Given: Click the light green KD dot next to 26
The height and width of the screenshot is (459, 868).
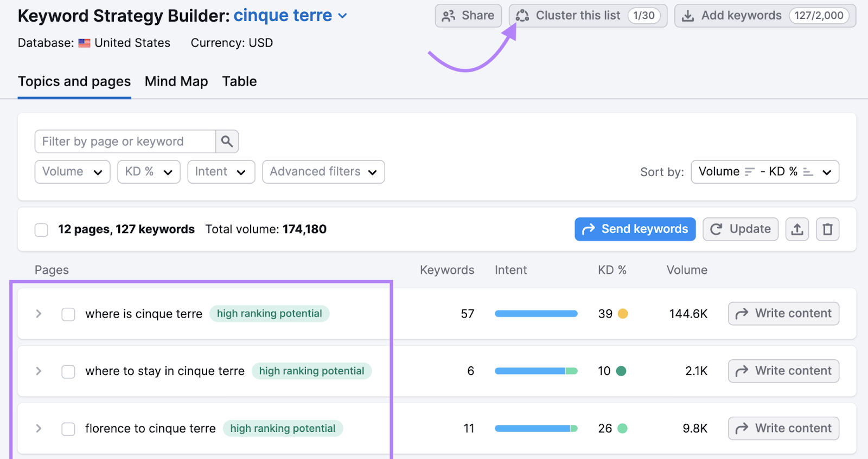Looking at the screenshot, I should [x=622, y=429].
